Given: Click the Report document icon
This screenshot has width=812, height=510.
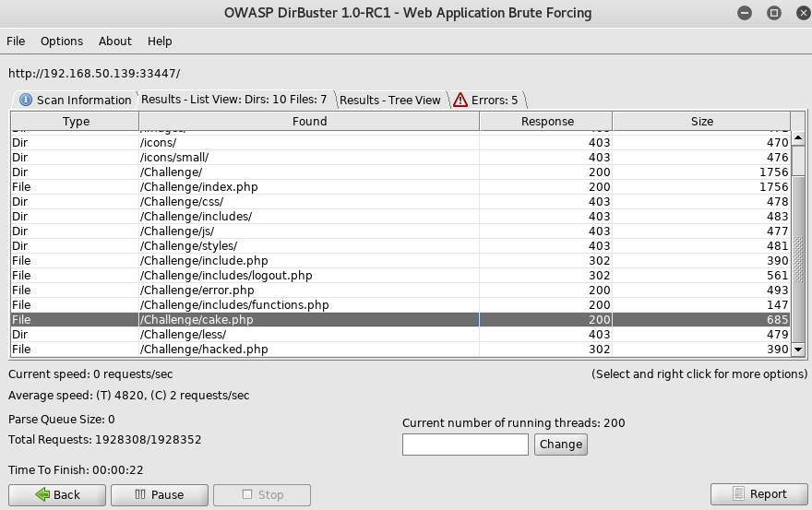Looking at the screenshot, I should (738, 493).
